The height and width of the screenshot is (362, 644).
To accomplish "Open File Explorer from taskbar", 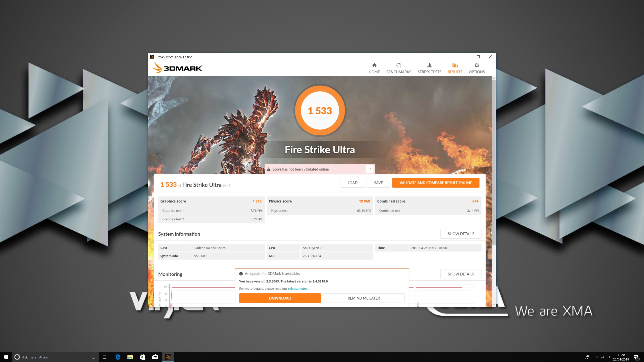I will click(130, 357).
